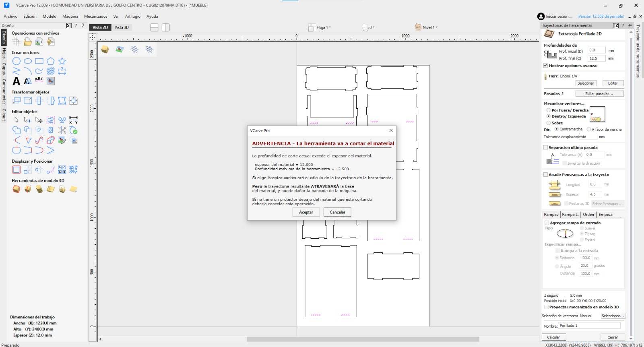Click the user account icon

541,17
